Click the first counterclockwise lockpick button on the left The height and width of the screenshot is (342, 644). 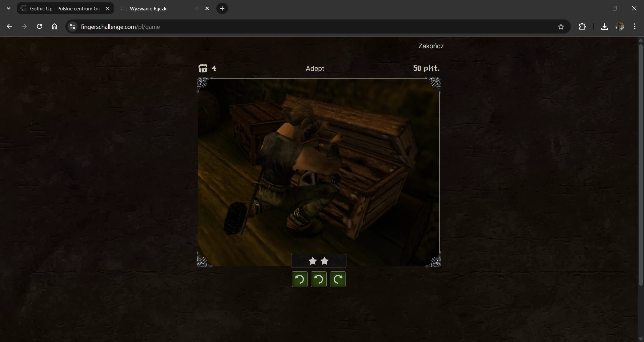(300, 279)
